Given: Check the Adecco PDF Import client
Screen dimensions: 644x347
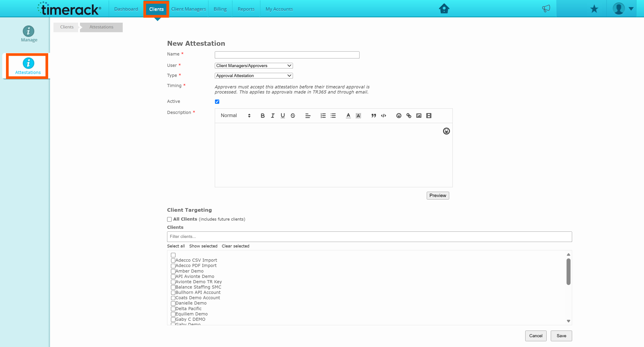Looking at the screenshot, I should point(173,266).
